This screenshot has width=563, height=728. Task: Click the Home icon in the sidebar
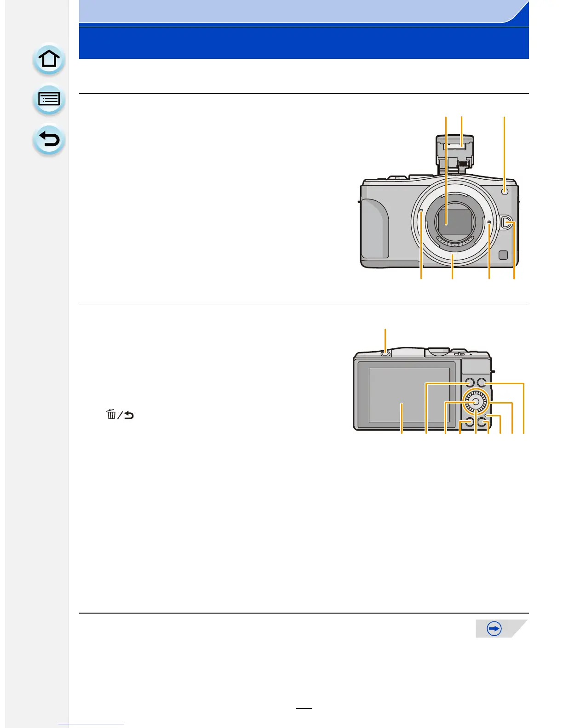49,60
